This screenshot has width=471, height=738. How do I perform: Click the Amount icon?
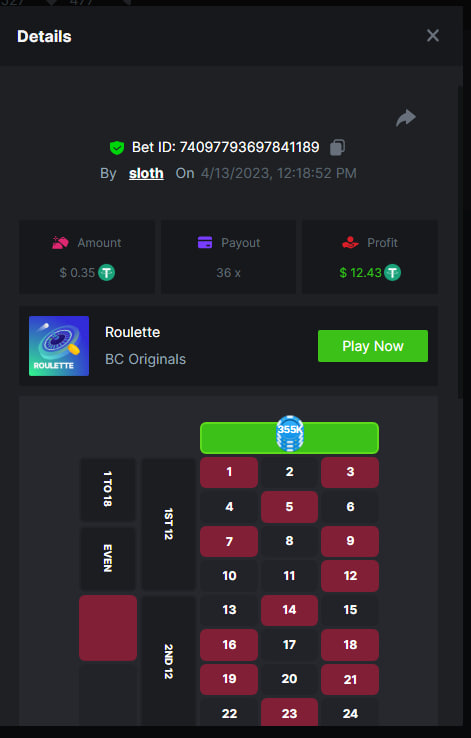(x=60, y=243)
